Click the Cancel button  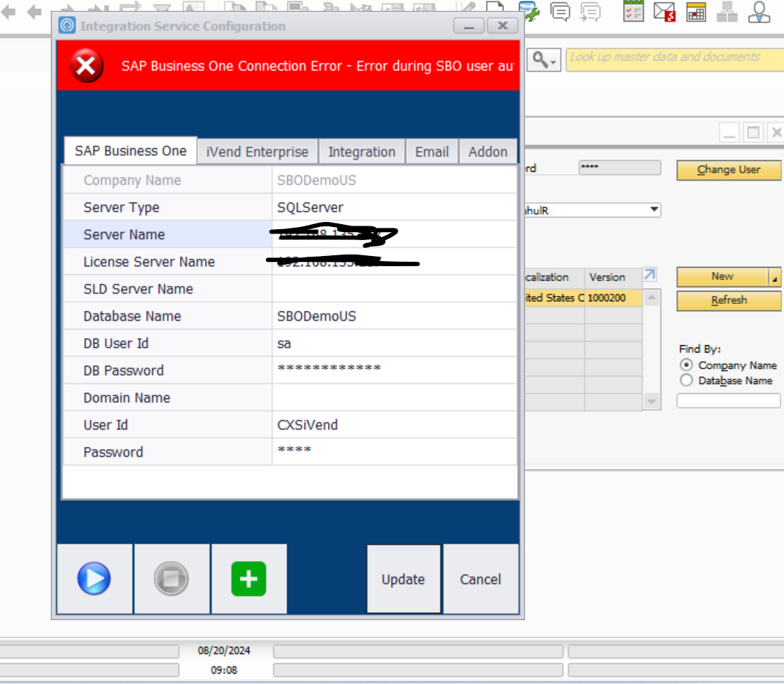[481, 579]
